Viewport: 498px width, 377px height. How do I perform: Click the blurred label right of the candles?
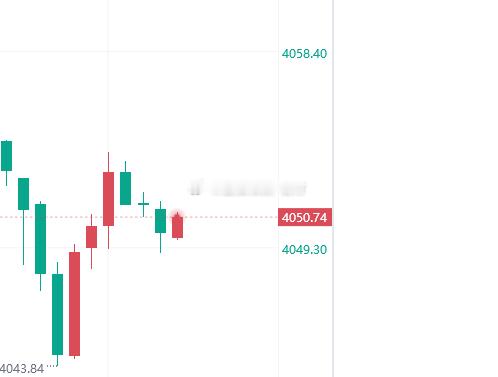pyautogui.click(x=248, y=188)
